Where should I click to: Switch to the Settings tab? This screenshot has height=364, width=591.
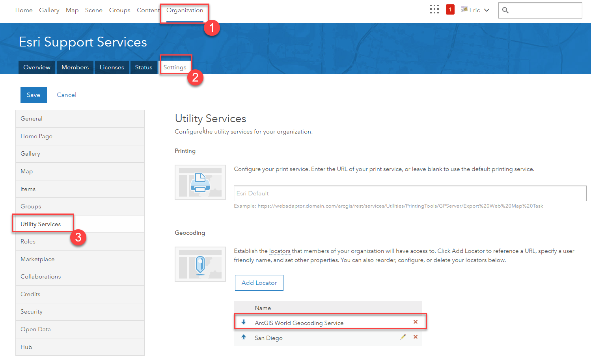(x=175, y=67)
